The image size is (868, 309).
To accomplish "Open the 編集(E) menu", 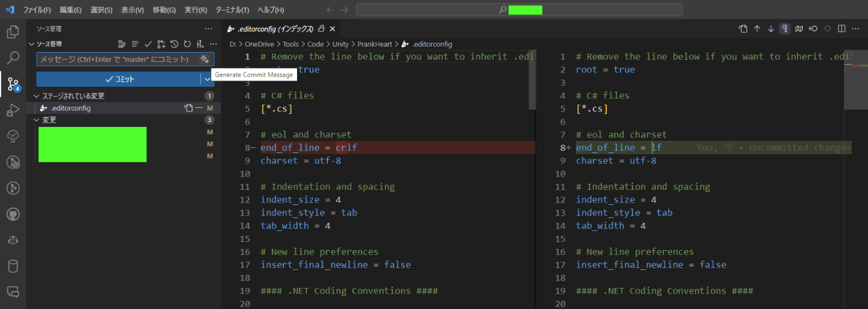I will click(71, 10).
